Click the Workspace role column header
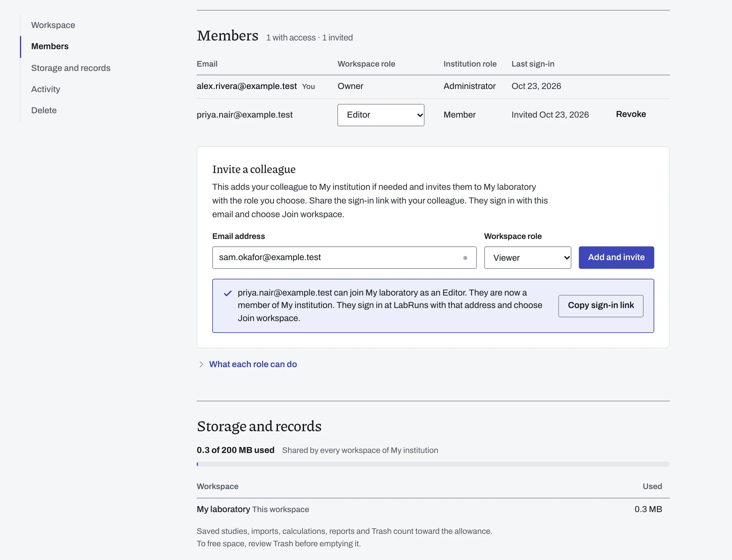Screen dimensions: 732x560 point(366,64)
